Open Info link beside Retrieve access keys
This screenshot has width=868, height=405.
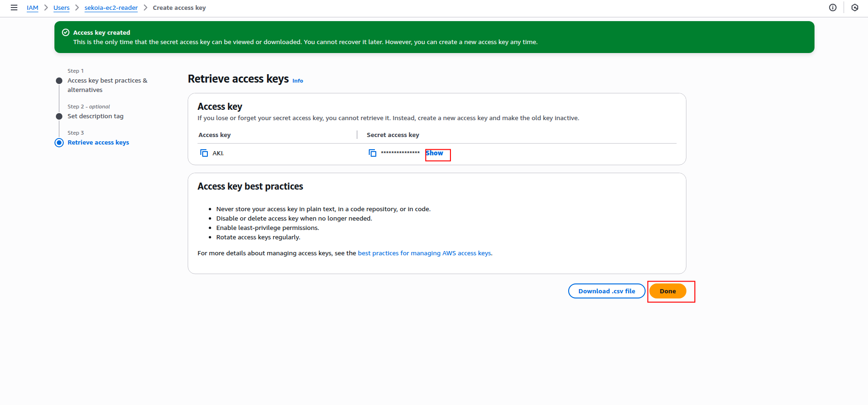[x=297, y=81]
